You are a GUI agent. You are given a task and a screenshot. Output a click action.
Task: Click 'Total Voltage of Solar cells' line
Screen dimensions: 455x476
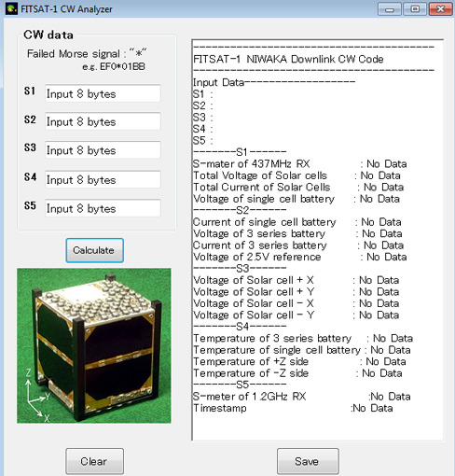[296, 175]
